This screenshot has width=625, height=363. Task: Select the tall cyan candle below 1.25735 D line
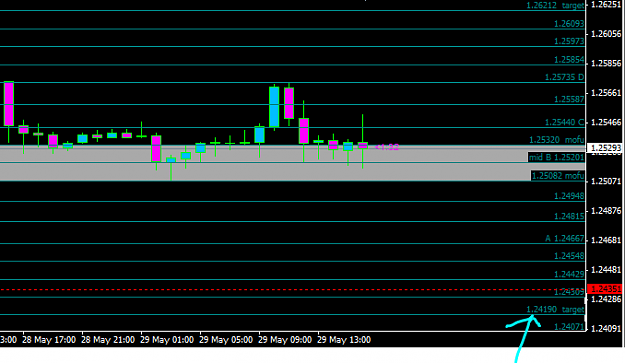point(274,107)
